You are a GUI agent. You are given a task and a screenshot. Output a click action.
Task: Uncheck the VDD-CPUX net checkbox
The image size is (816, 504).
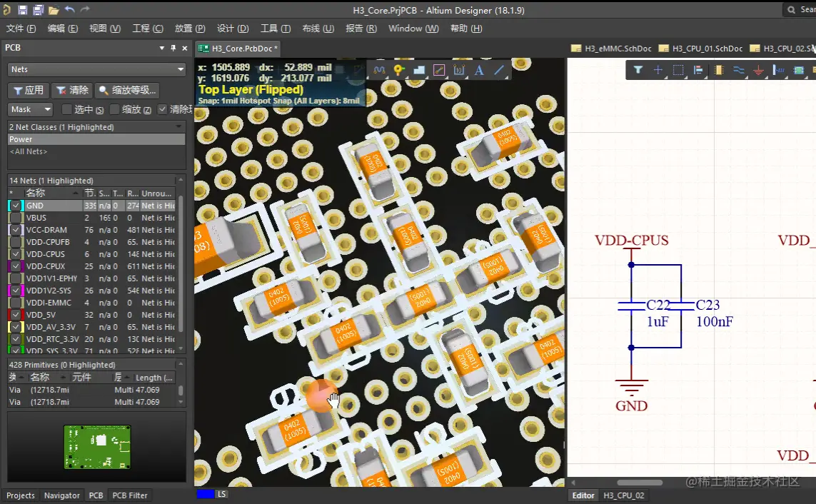coord(16,266)
